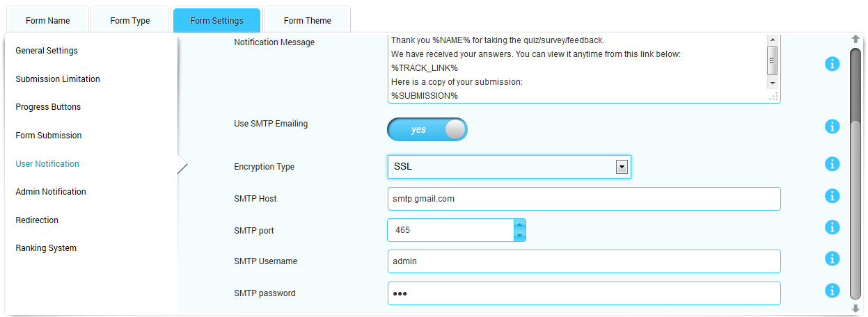Open General Settings section

pos(47,51)
